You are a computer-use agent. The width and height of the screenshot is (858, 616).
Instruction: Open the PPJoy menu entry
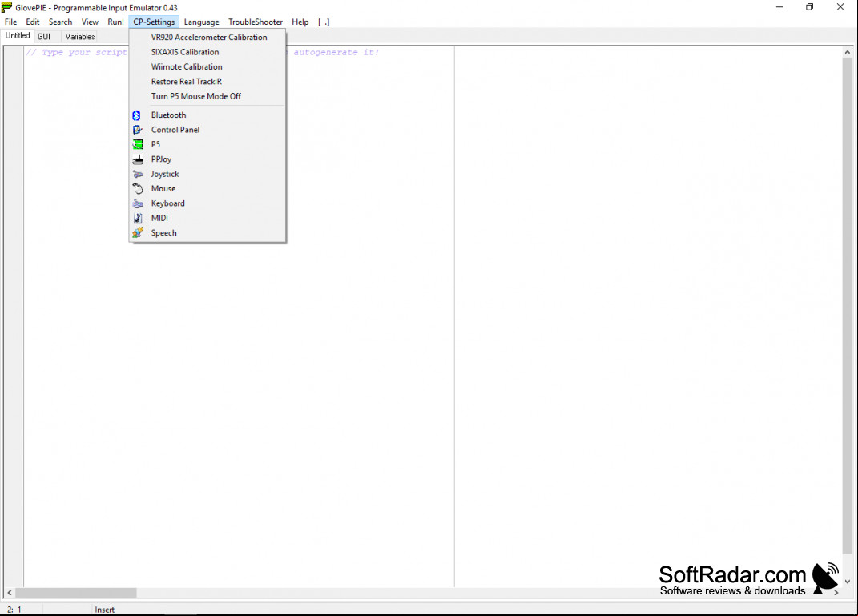click(208, 159)
